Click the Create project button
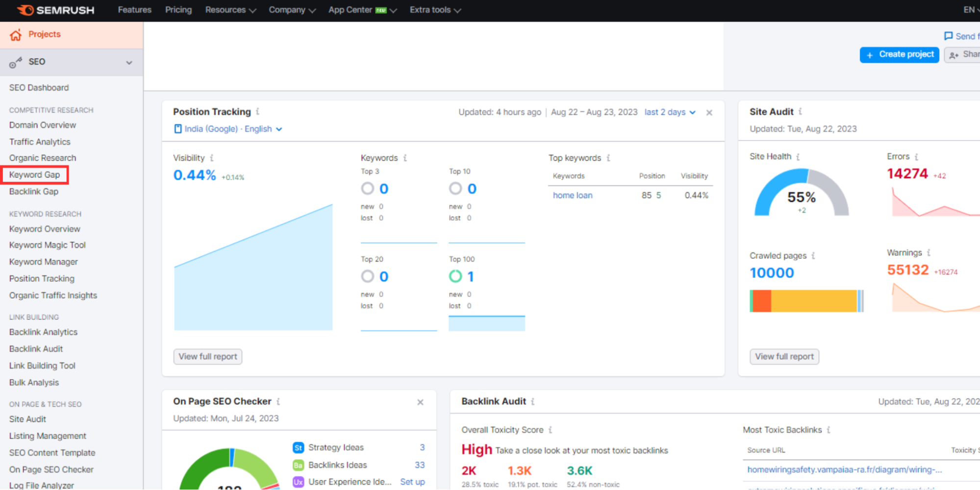Image resolution: width=980 pixels, height=490 pixels. [x=899, y=54]
